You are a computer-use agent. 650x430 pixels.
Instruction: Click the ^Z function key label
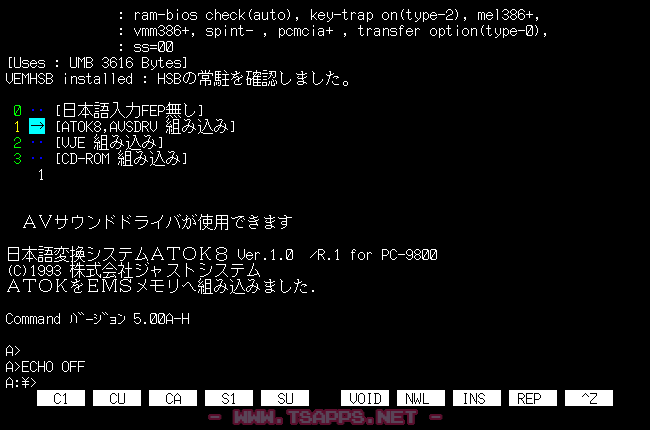(589, 398)
